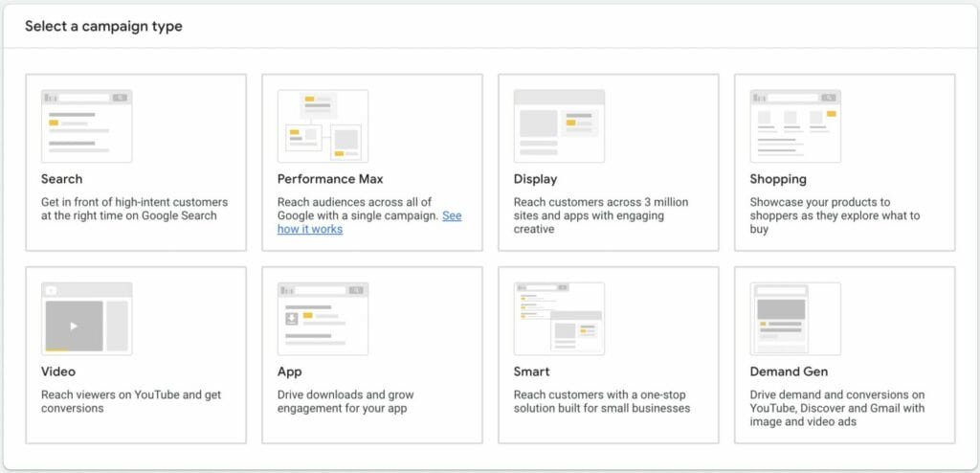Click the Search campaign illustration icon

pyautogui.click(x=86, y=125)
